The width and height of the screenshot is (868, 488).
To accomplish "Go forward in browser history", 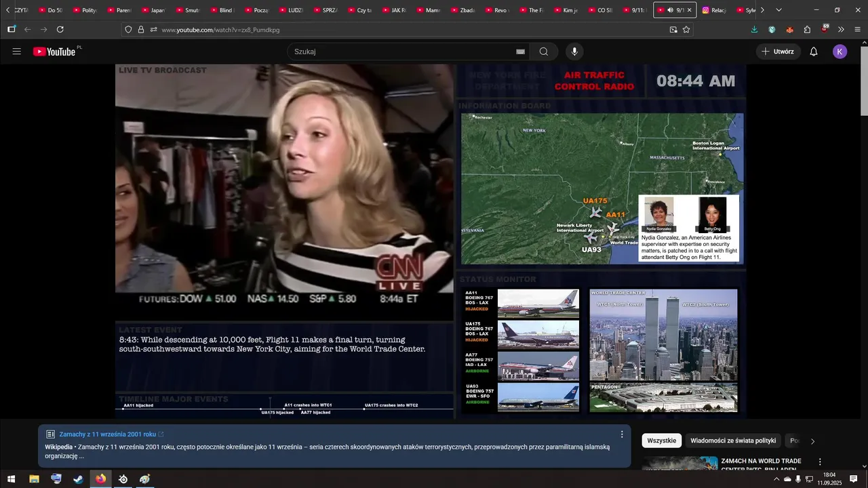I will (x=44, y=30).
